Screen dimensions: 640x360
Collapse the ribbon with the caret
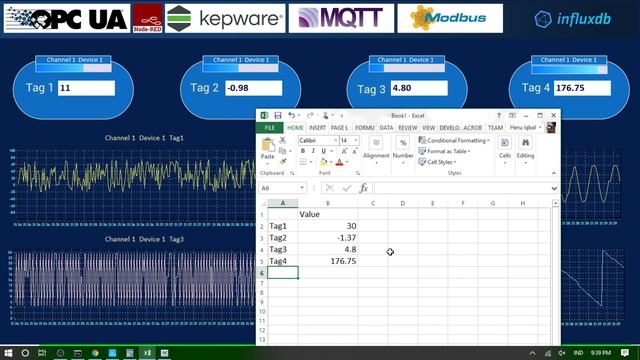pos(553,173)
